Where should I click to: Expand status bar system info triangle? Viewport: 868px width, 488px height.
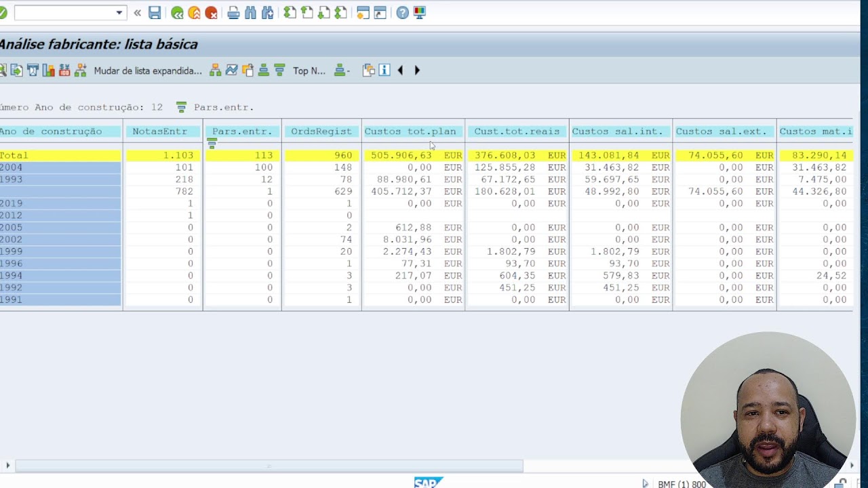(646, 484)
